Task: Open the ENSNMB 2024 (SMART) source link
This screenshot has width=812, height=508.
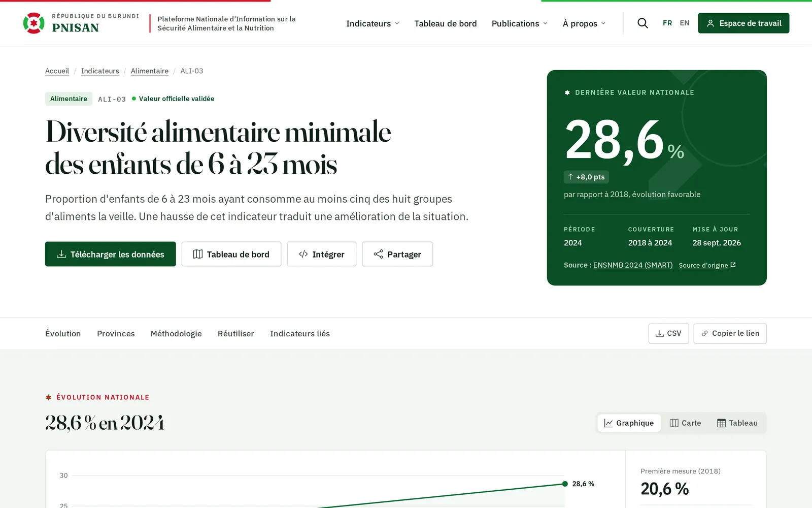Action: (633, 265)
